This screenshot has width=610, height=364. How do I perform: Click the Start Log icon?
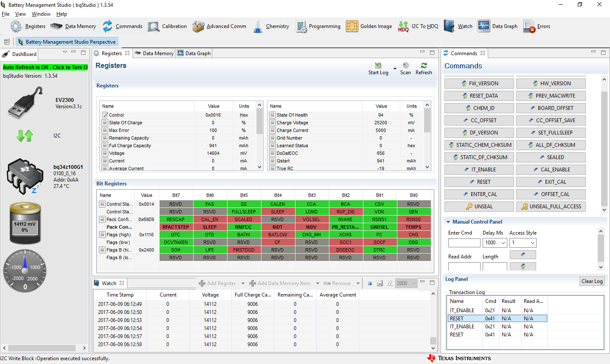click(378, 65)
